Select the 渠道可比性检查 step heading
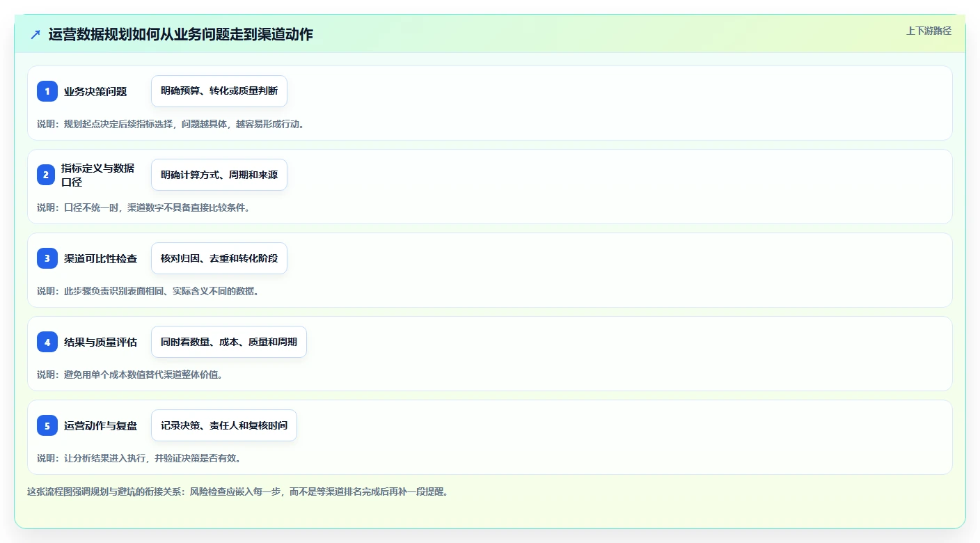 (x=101, y=258)
